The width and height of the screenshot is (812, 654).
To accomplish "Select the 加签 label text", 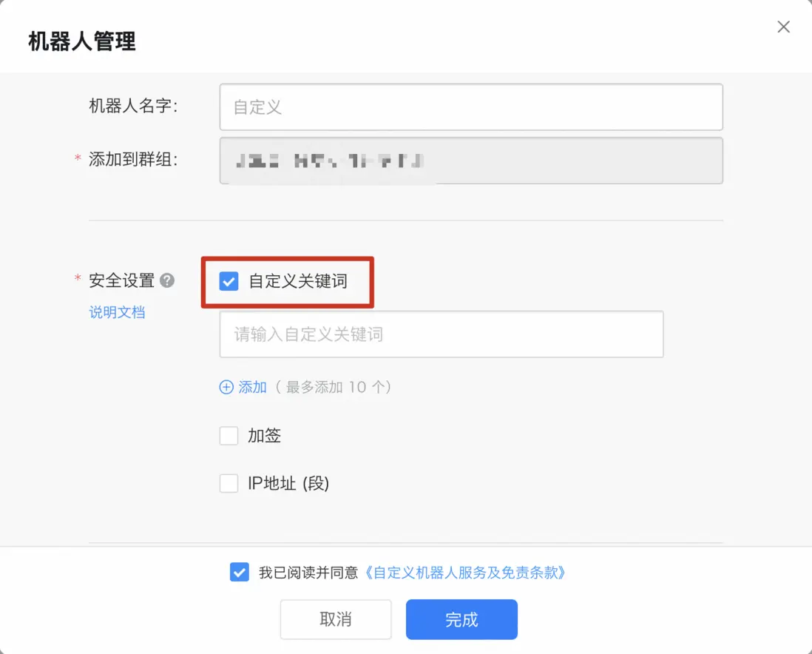I will point(265,436).
